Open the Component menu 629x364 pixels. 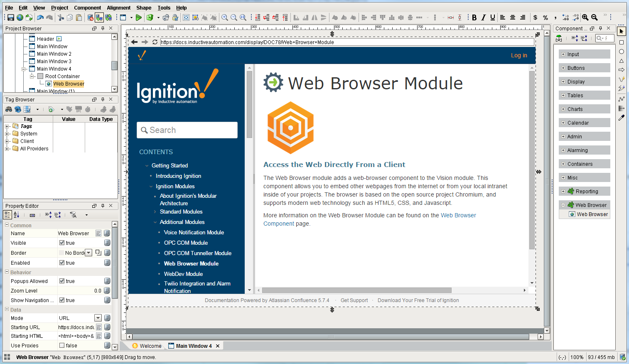[88, 7]
